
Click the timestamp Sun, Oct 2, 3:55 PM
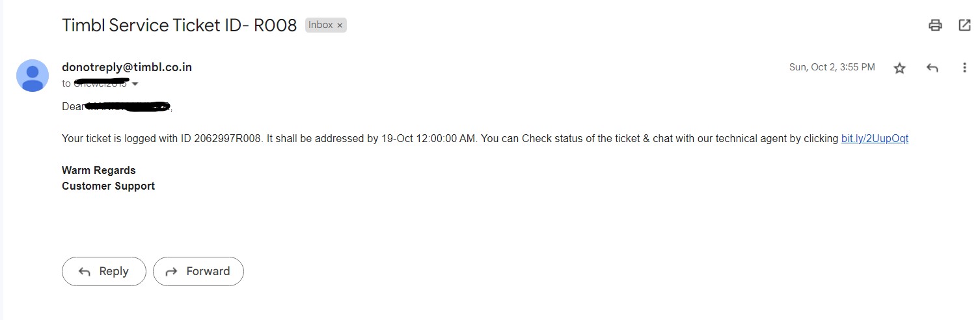click(x=832, y=67)
